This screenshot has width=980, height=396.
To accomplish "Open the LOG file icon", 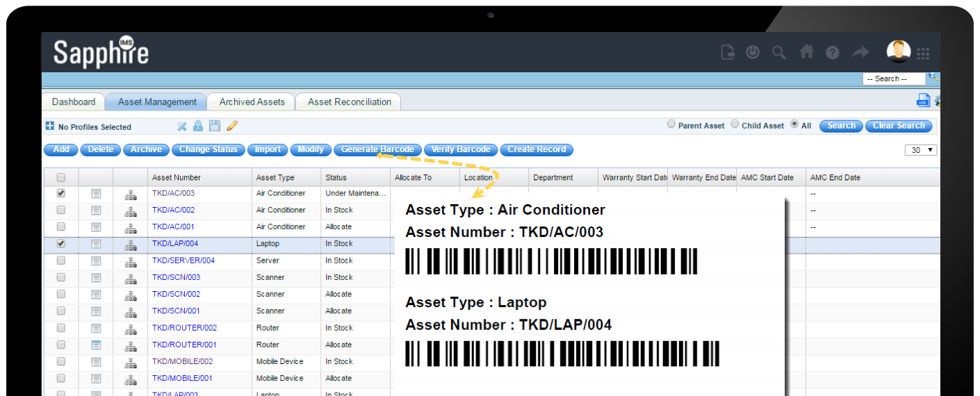I will 923,100.
